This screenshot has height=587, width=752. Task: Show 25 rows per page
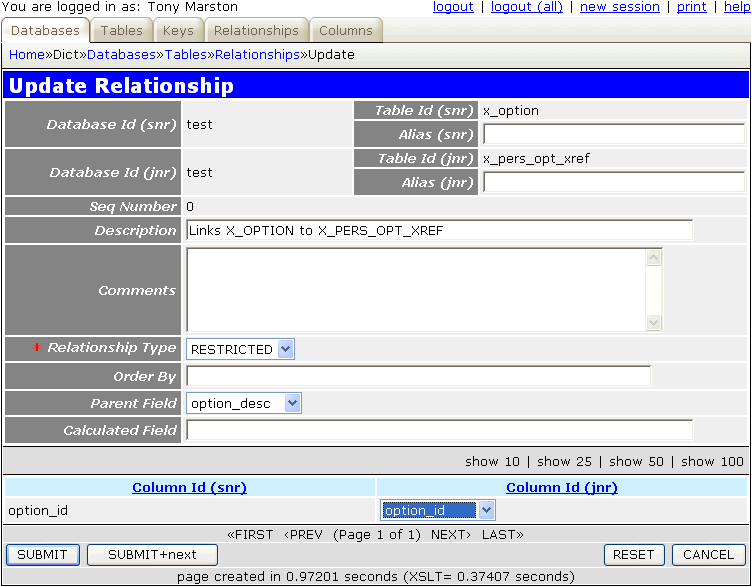click(564, 461)
